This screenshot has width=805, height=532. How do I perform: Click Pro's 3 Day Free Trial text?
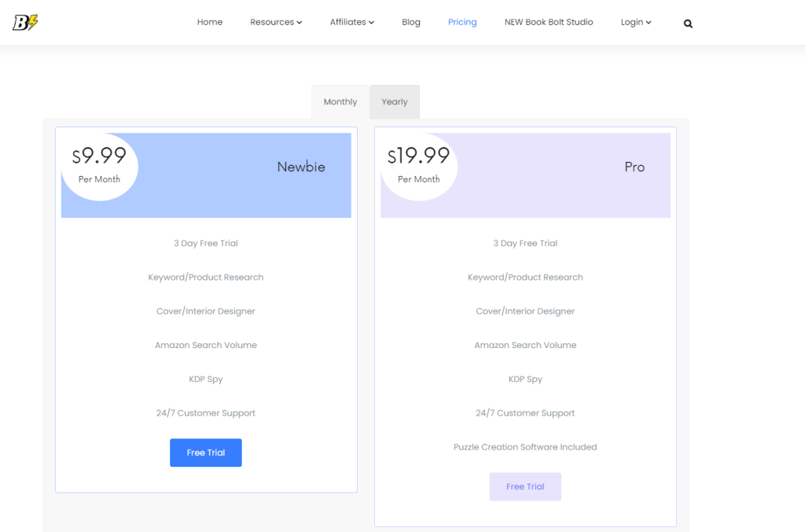525,243
